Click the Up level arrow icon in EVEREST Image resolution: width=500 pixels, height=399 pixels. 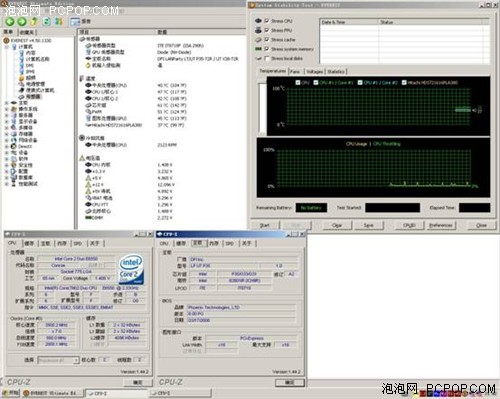(34, 22)
